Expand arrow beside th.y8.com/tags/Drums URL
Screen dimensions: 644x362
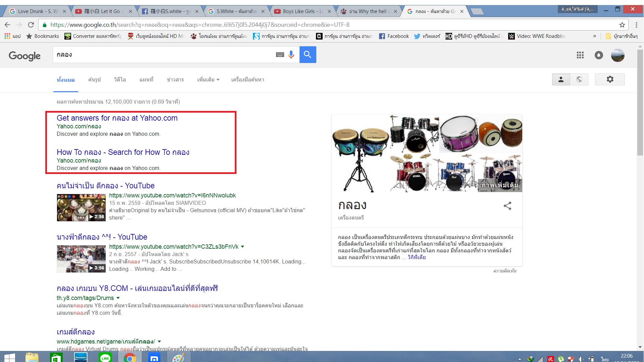[x=118, y=298]
